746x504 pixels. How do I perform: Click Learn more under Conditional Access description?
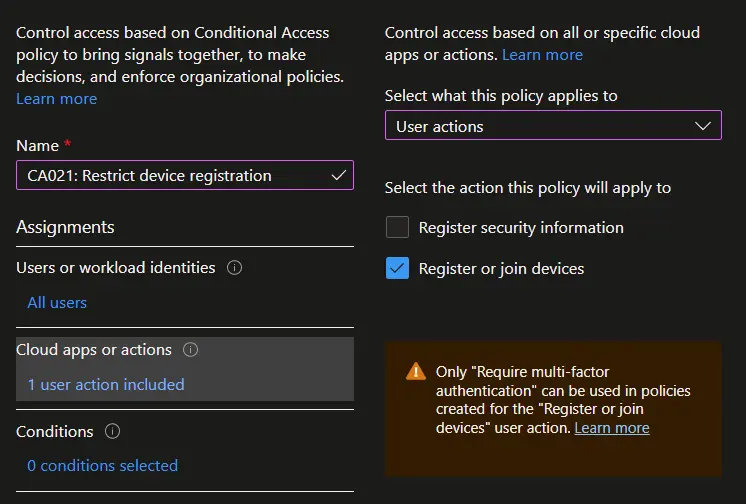(56, 98)
